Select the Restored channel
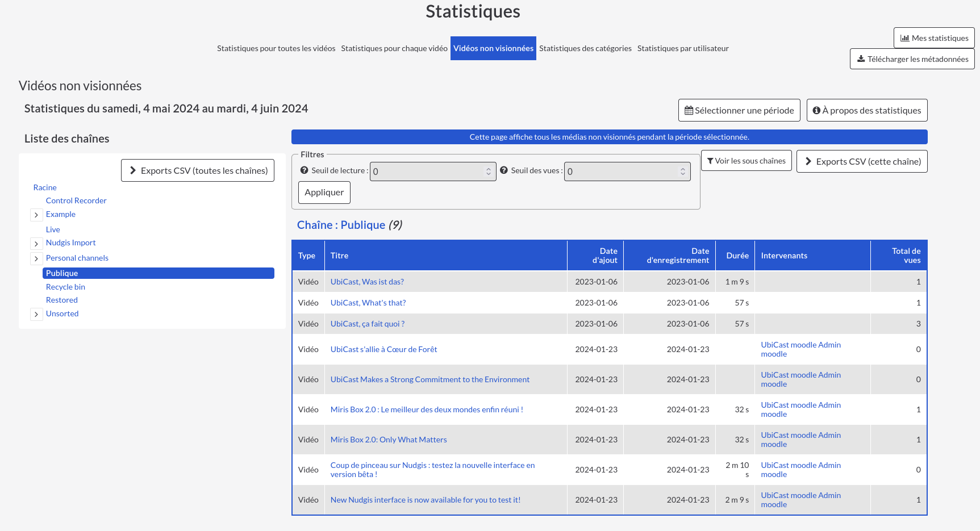The width and height of the screenshot is (980, 531). pyautogui.click(x=62, y=300)
